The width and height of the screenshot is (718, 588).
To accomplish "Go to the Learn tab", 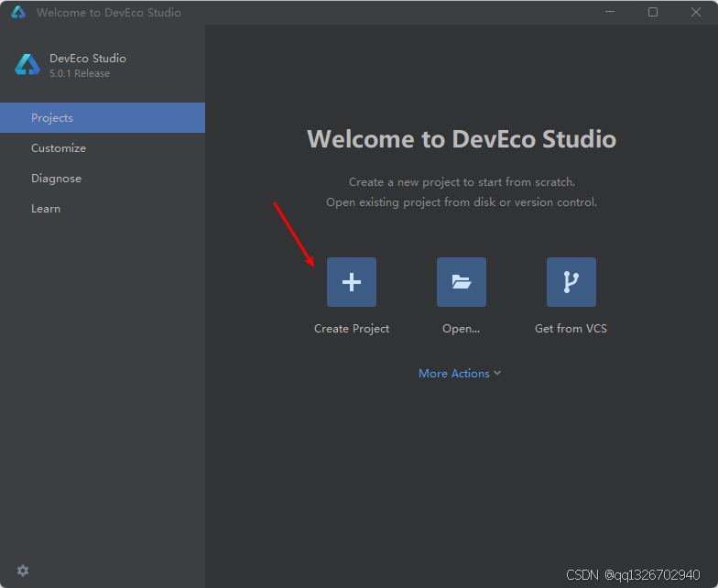I will [x=103, y=209].
